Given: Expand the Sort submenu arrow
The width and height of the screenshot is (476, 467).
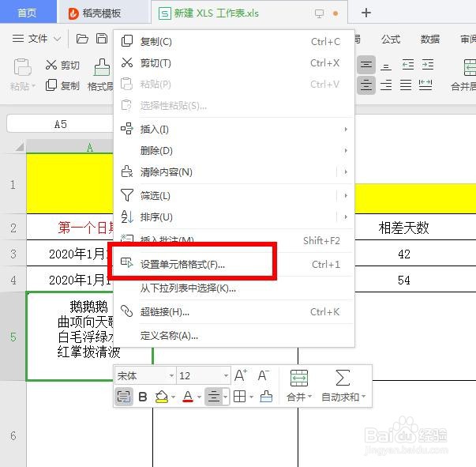Looking at the screenshot, I should (x=346, y=217).
